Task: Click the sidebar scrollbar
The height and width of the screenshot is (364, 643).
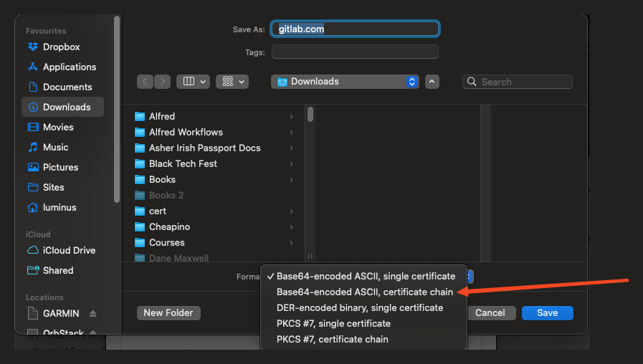Action: pyautogui.click(x=117, y=109)
